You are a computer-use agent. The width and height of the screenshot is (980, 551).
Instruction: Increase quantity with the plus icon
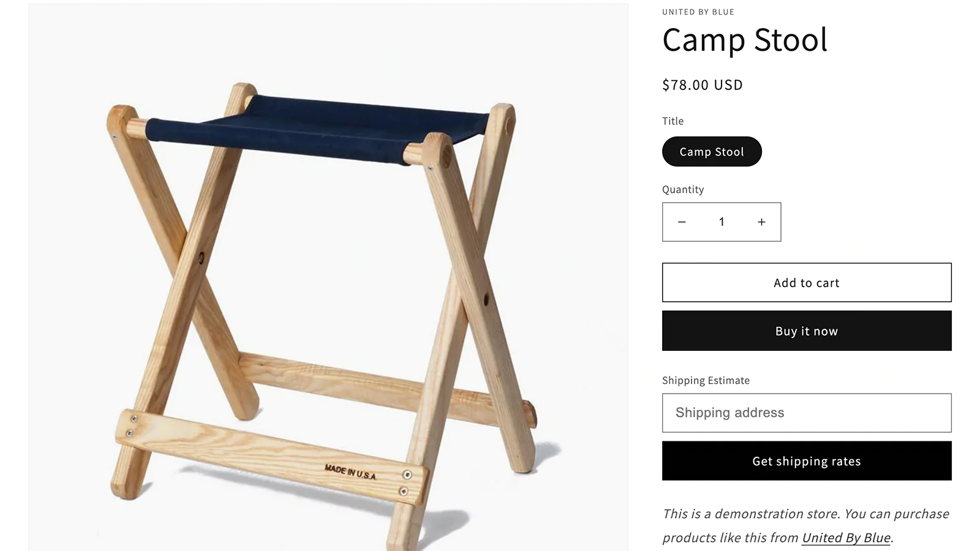pos(761,222)
